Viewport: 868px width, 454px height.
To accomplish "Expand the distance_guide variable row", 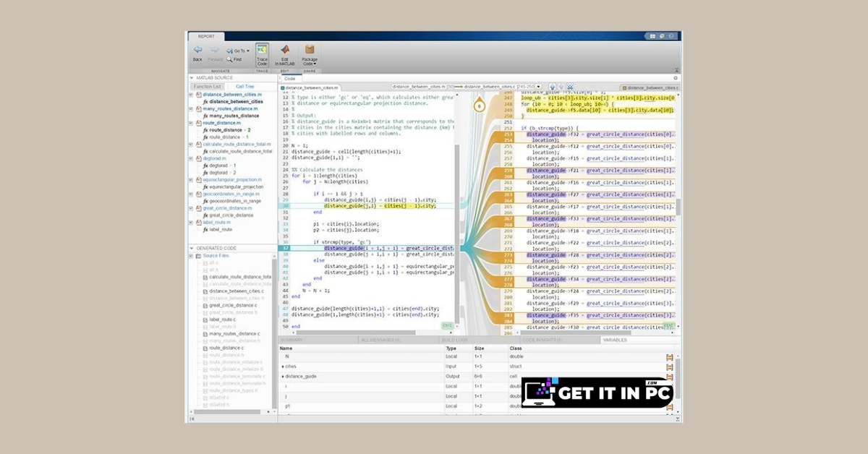I will point(283,377).
